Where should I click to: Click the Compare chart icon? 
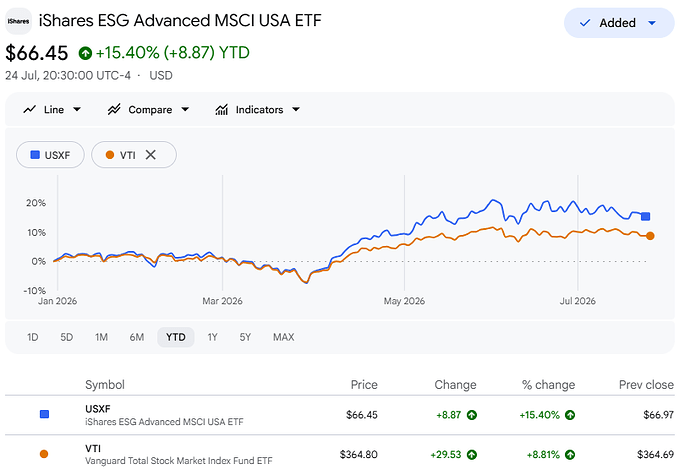coord(114,110)
